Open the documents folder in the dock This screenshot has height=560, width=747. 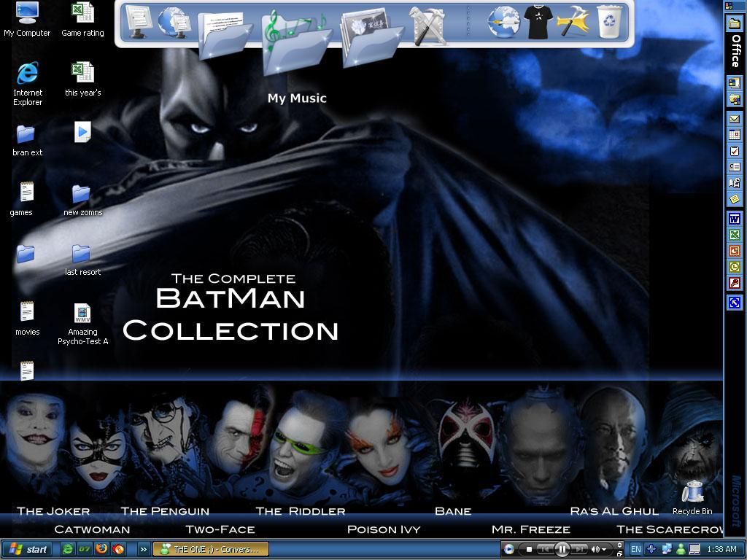[225, 35]
